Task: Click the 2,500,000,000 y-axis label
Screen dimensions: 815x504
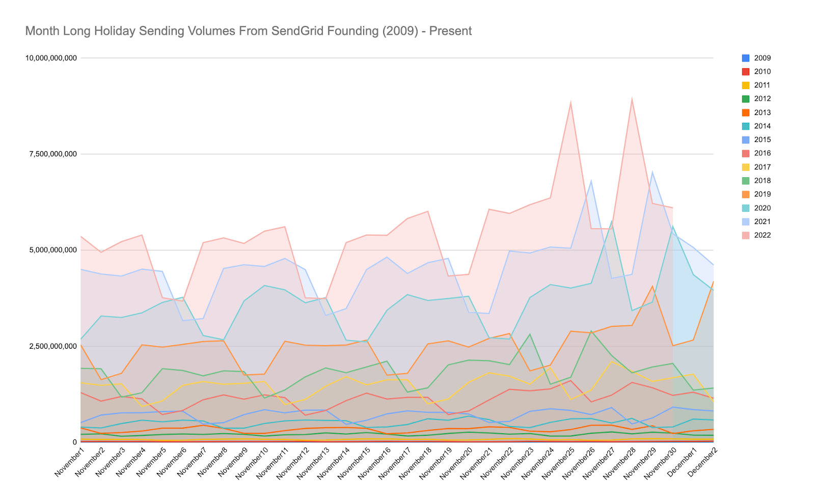Action: 53,346
